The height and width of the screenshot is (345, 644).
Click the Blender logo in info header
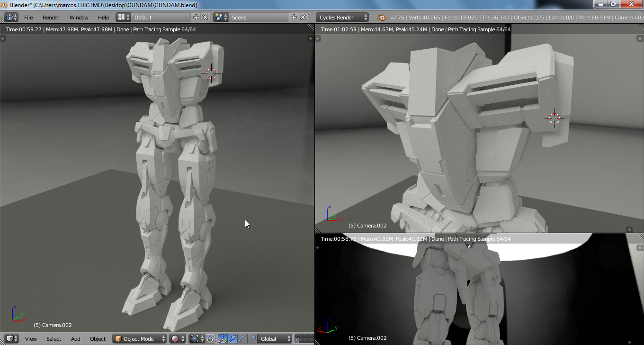(x=381, y=18)
